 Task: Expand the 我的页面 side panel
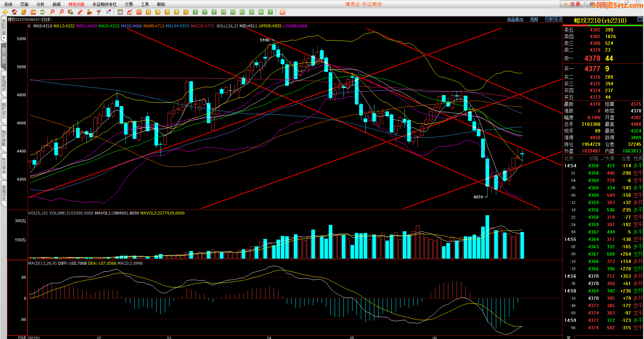[4, 29]
